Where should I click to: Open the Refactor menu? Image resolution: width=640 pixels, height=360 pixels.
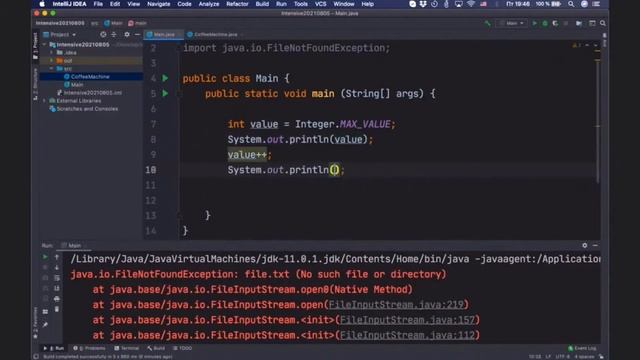(237, 4)
